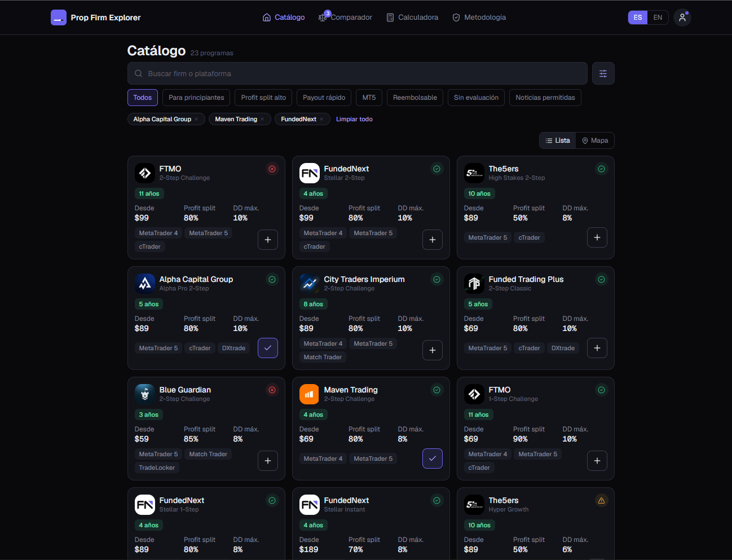Switch language to EN
This screenshot has height=560, width=732.
click(658, 17)
